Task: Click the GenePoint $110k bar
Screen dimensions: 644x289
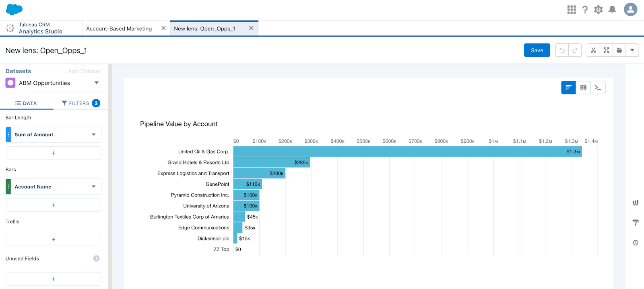Action: (248, 184)
